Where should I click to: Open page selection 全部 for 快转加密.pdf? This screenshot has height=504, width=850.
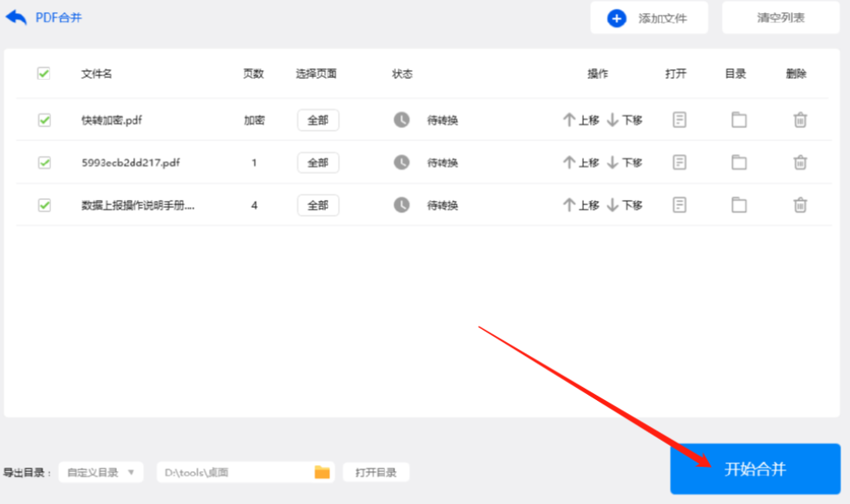(318, 120)
